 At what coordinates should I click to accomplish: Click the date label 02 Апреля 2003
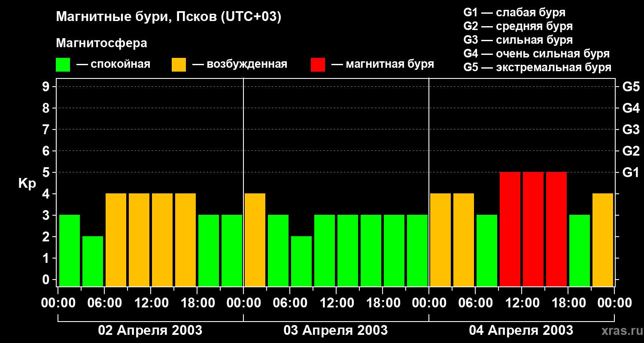[150, 330]
